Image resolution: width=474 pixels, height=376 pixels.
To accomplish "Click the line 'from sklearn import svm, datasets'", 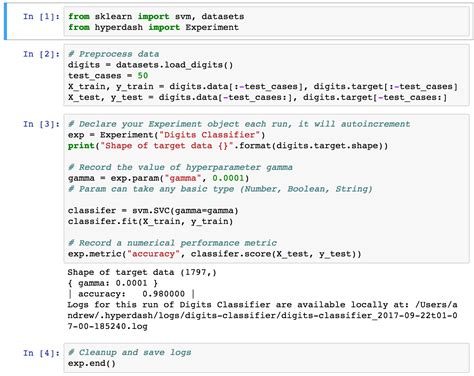I will (x=156, y=16).
